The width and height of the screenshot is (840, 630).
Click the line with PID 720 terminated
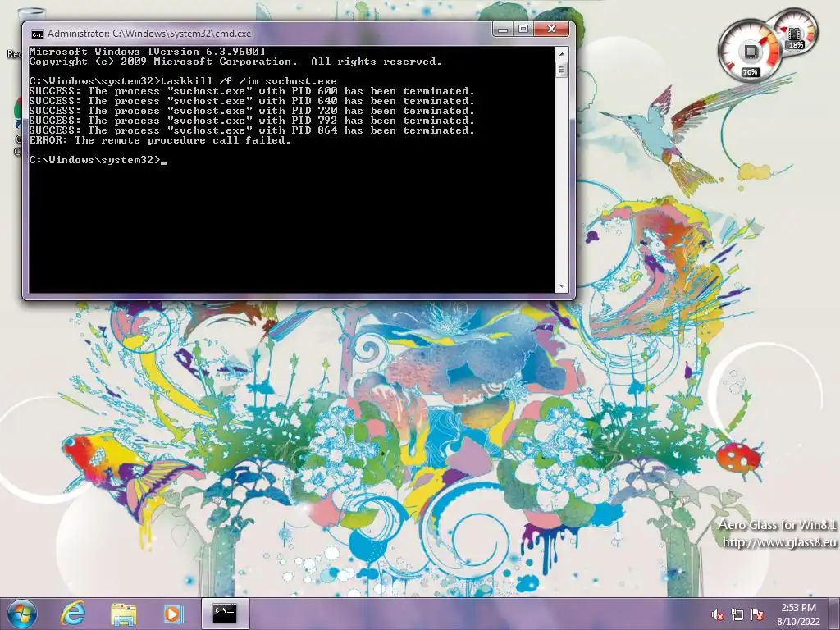pos(252,111)
